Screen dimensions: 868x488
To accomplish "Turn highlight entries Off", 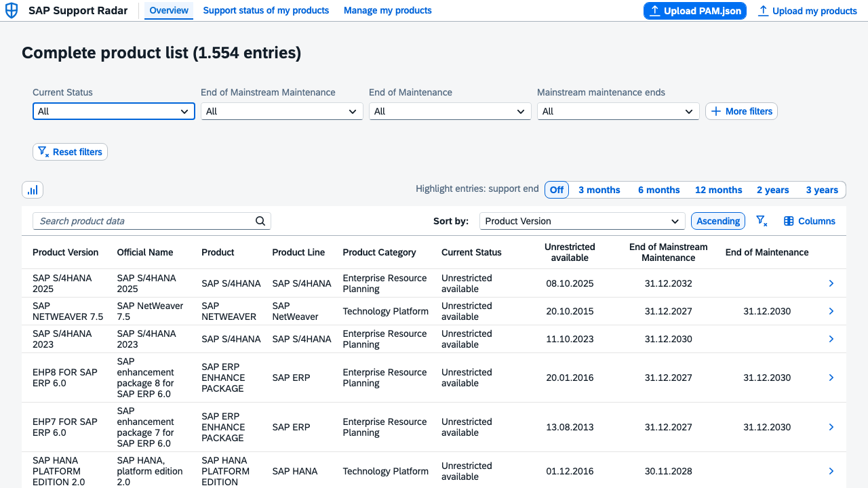I will [x=557, y=190].
